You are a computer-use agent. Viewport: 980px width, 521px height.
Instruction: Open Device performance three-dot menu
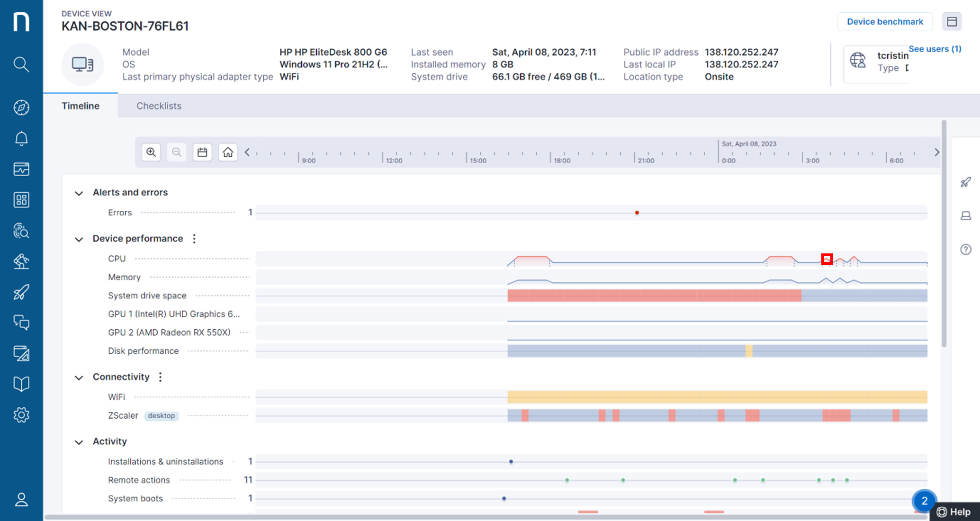pyautogui.click(x=194, y=239)
